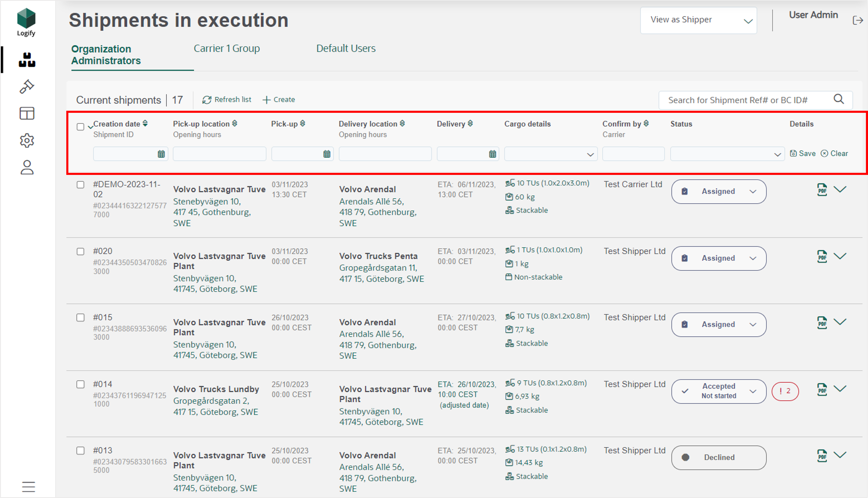
Task: Expand details of shipment #013
Action: (x=840, y=455)
